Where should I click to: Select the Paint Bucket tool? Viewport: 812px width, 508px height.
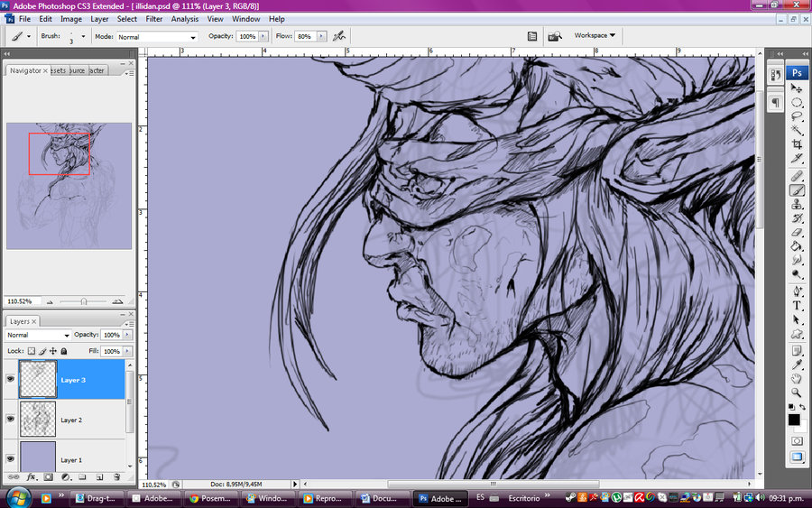pos(797,246)
